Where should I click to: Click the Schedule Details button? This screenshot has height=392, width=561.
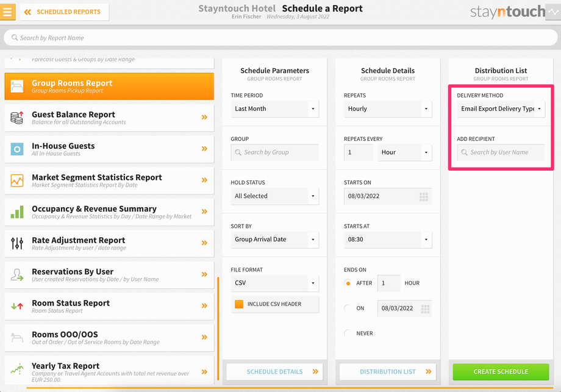pyautogui.click(x=275, y=372)
